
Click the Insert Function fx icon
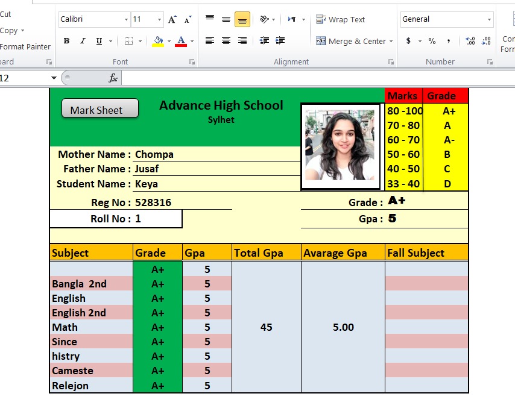pos(113,78)
